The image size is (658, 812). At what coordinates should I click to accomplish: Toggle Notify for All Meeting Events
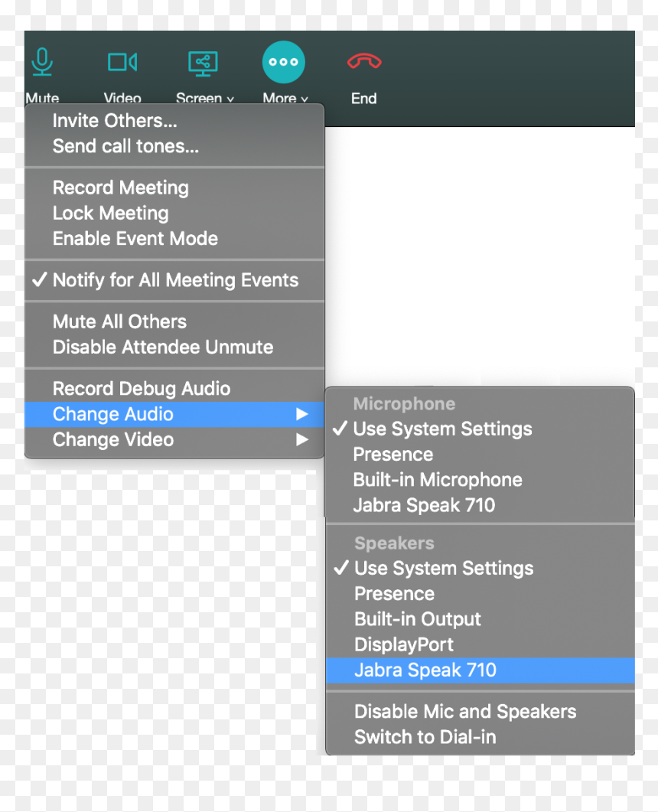tap(174, 280)
